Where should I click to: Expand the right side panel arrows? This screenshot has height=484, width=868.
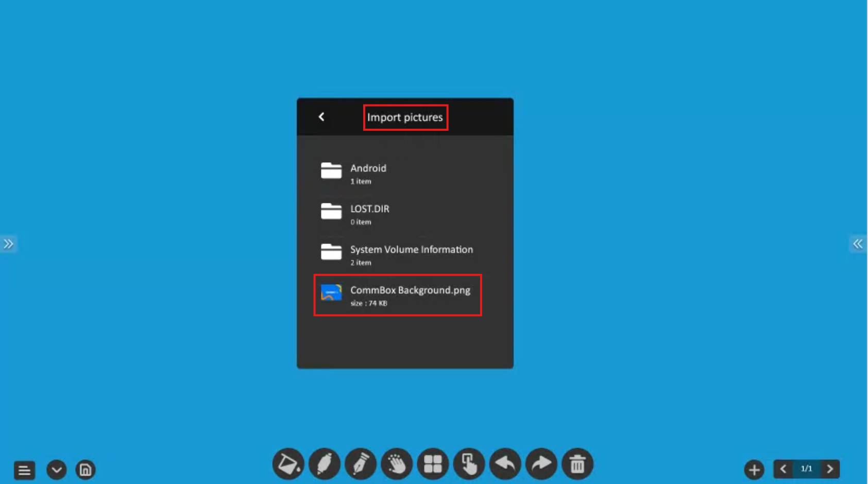coord(858,244)
